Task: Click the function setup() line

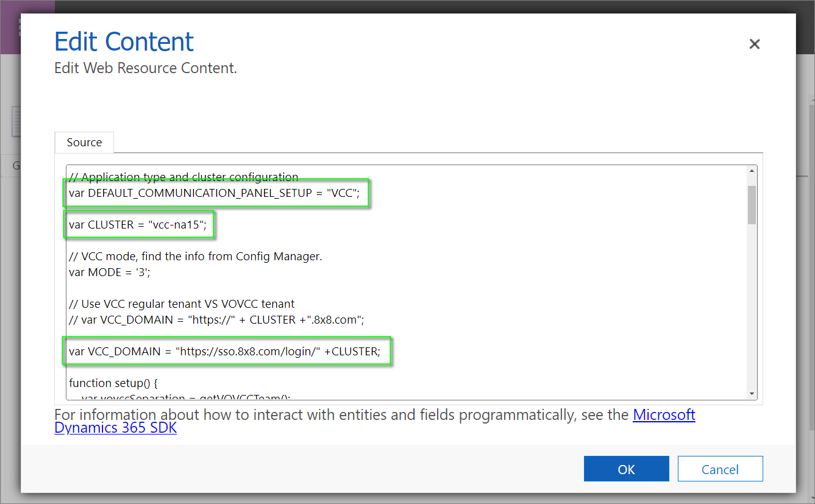Action: [x=113, y=383]
